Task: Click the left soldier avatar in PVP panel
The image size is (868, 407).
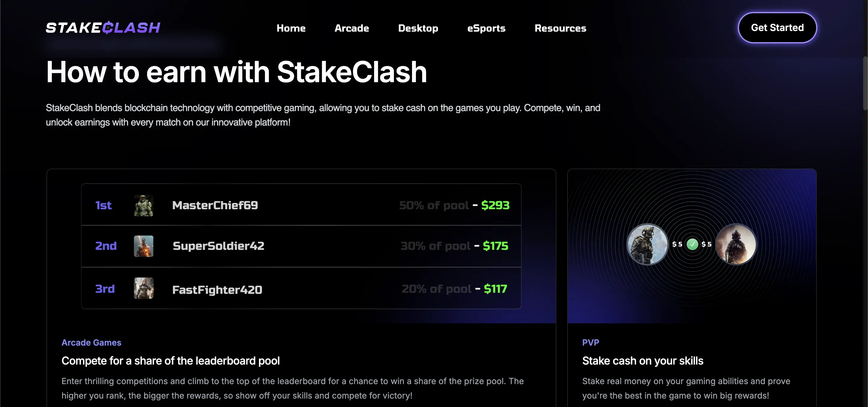Action: pos(646,244)
